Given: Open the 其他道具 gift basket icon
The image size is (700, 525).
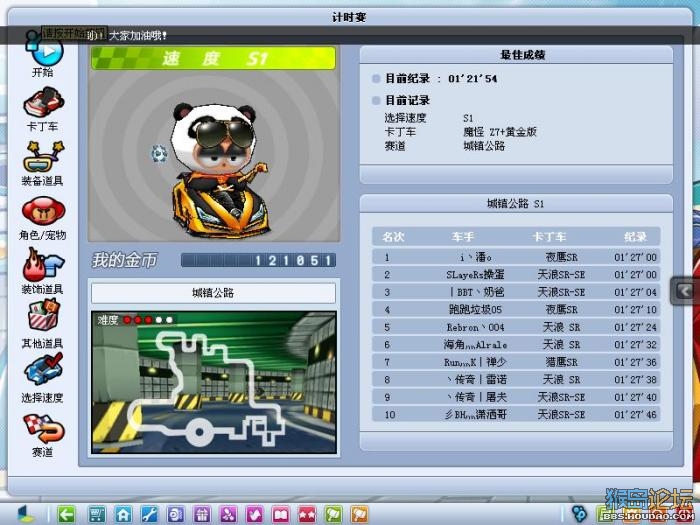Looking at the screenshot, I should 44,316.
